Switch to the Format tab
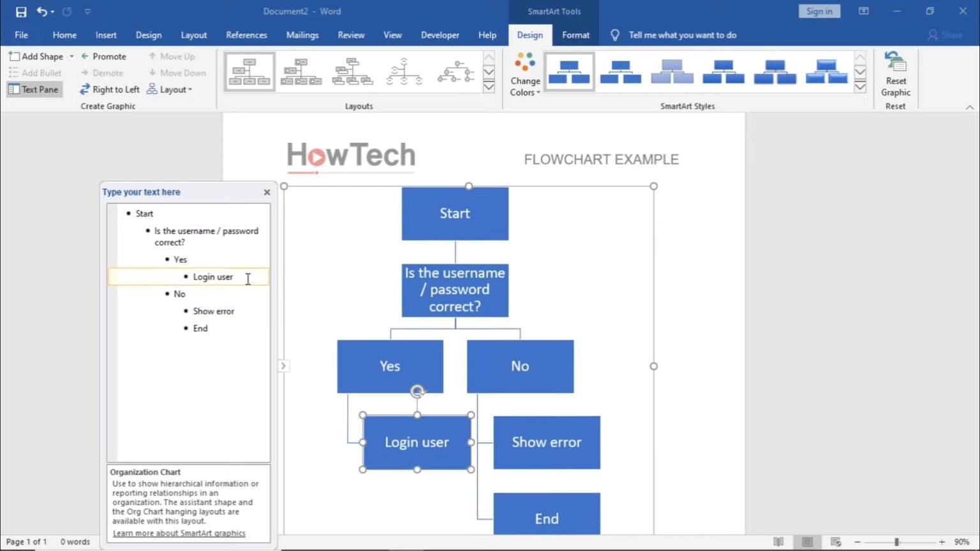The height and width of the screenshot is (551, 980). pos(575,35)
